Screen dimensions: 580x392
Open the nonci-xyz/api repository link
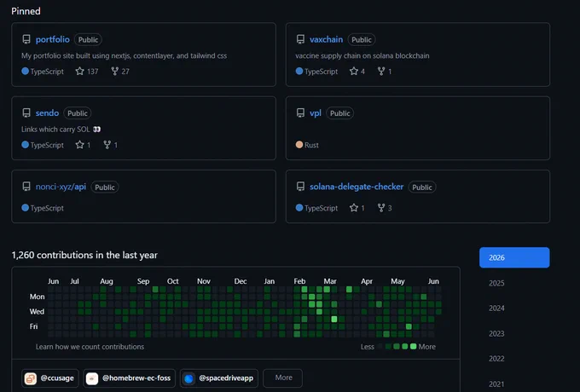[61, 187]
